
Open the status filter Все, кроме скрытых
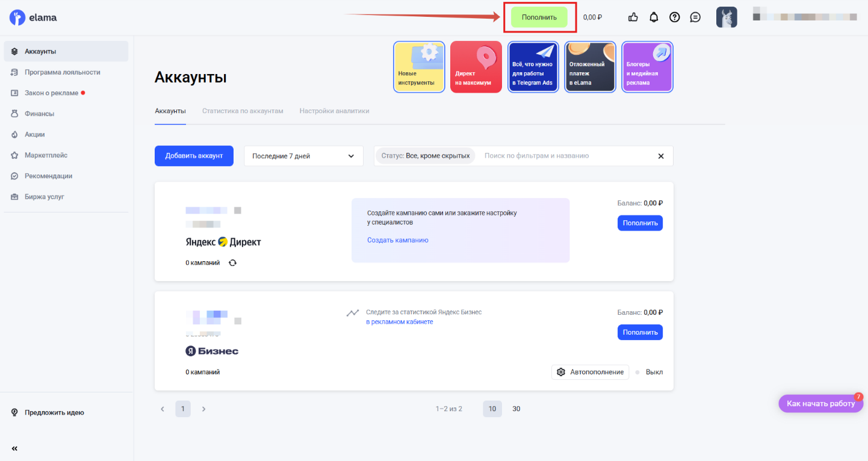click(x=425, y=155)
